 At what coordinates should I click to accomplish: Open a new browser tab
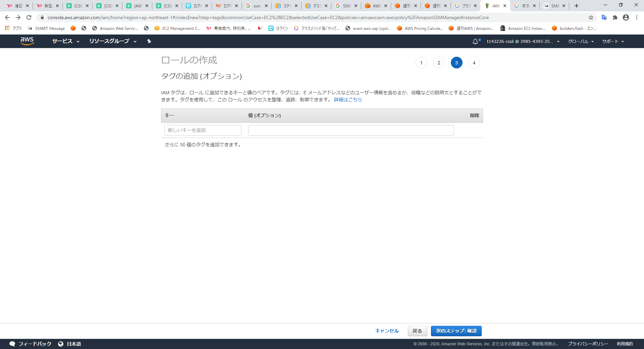coord(577,6)
